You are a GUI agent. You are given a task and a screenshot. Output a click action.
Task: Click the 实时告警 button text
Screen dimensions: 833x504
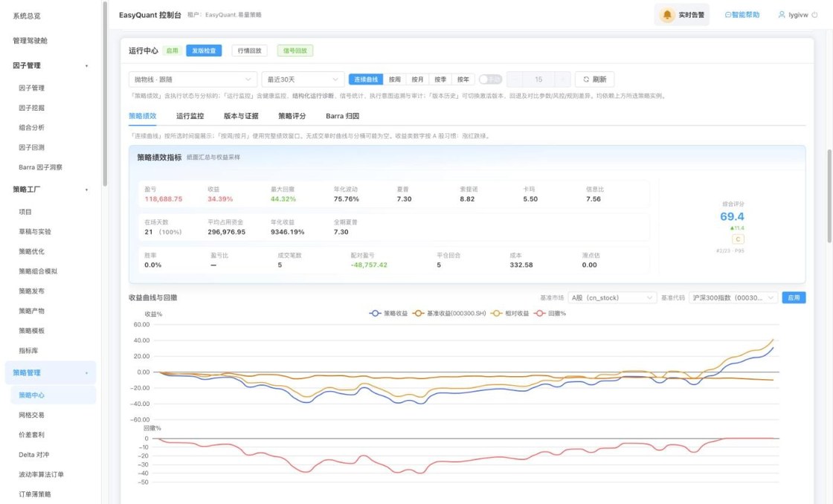[x=691, y=15]
